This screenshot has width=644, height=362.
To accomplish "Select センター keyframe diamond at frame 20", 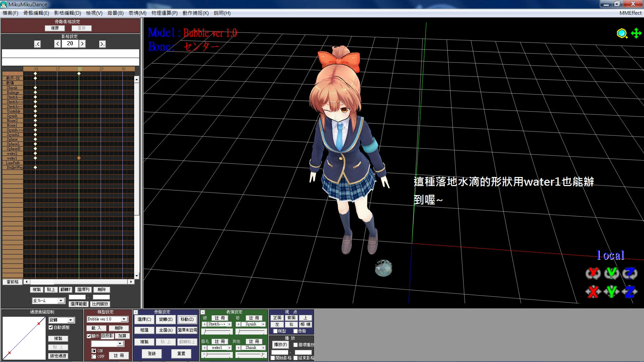I will pos(79,73).
